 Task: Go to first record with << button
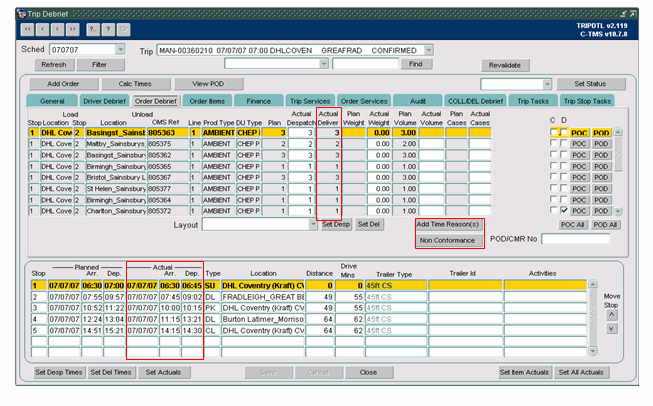[x=27, y=30]
